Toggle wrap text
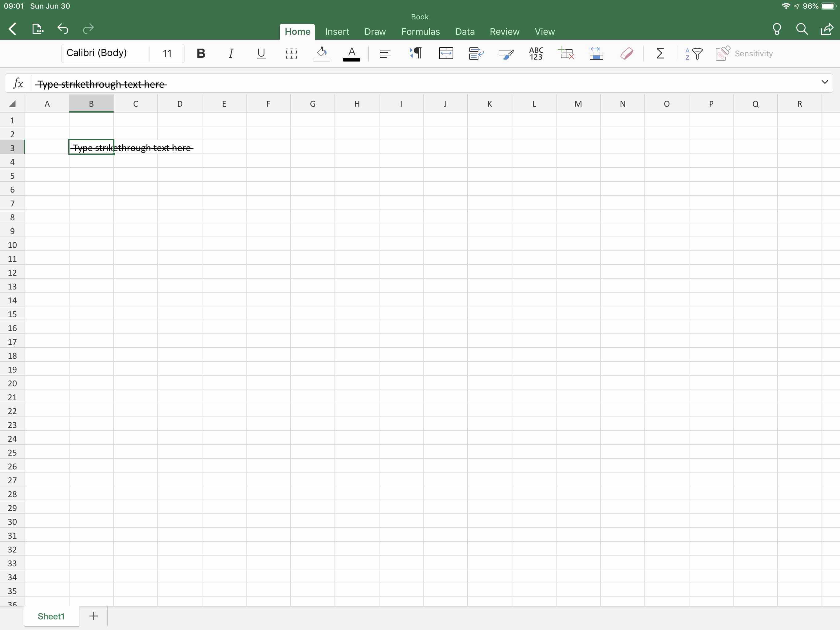Image resolution: width=840 pixels, height=630 pixels. coord(476,54)
